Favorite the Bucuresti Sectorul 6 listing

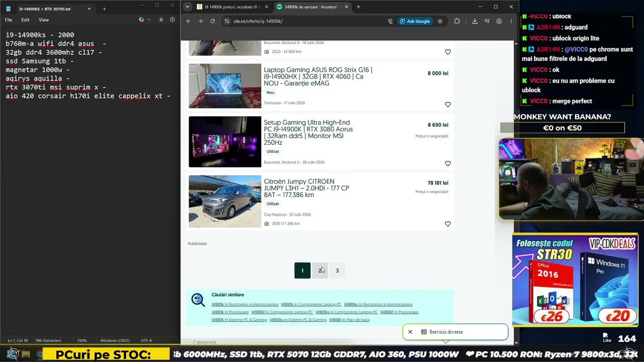coord(448,52)
